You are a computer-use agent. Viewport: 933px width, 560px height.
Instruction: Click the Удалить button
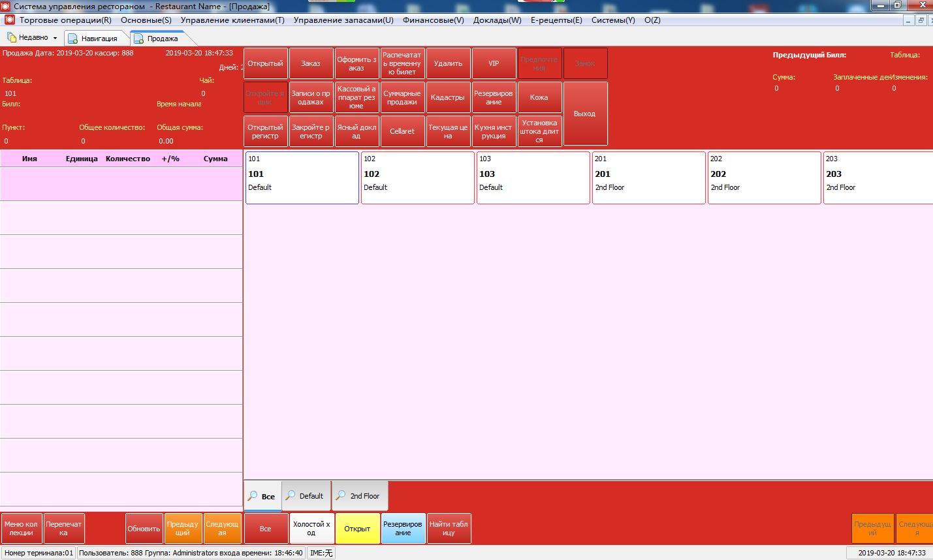[x=448, y=63]
